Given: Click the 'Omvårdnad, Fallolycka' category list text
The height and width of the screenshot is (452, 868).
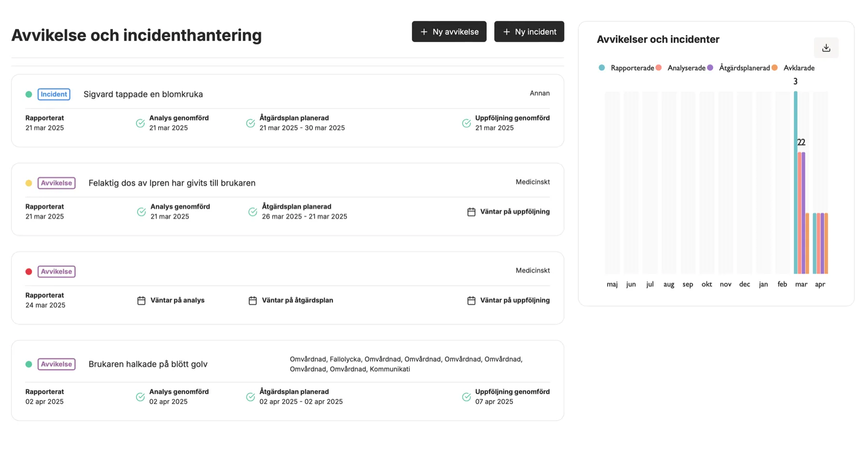Looking at the screenshot, I should pos(406,364).
